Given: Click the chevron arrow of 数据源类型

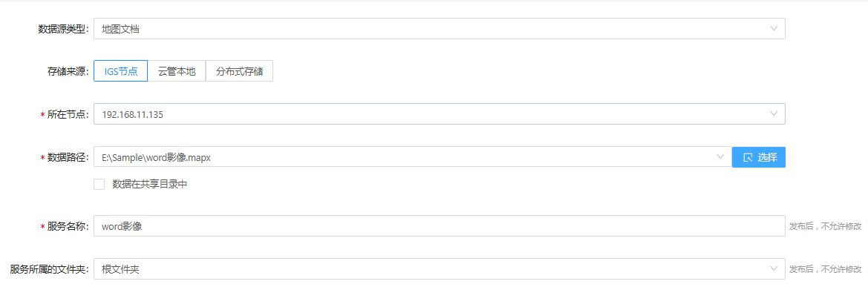Looking at the screenshot, I should 774,28.
